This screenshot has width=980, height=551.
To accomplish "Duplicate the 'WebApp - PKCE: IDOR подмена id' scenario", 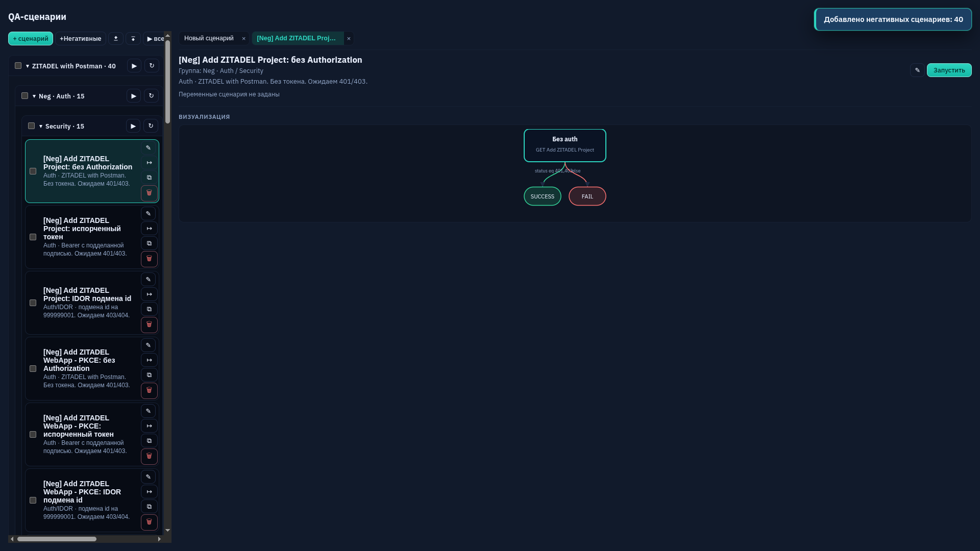I will coord(149,507).
